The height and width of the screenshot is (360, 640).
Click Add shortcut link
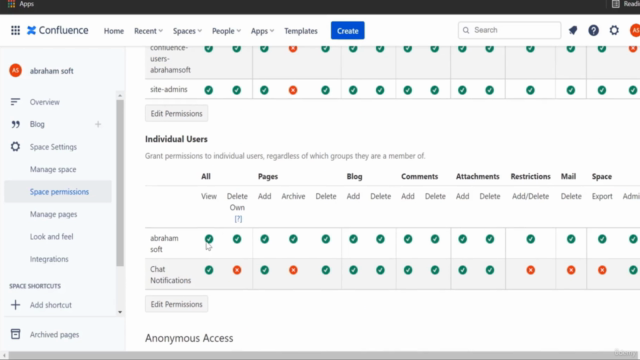coord(51,305)
